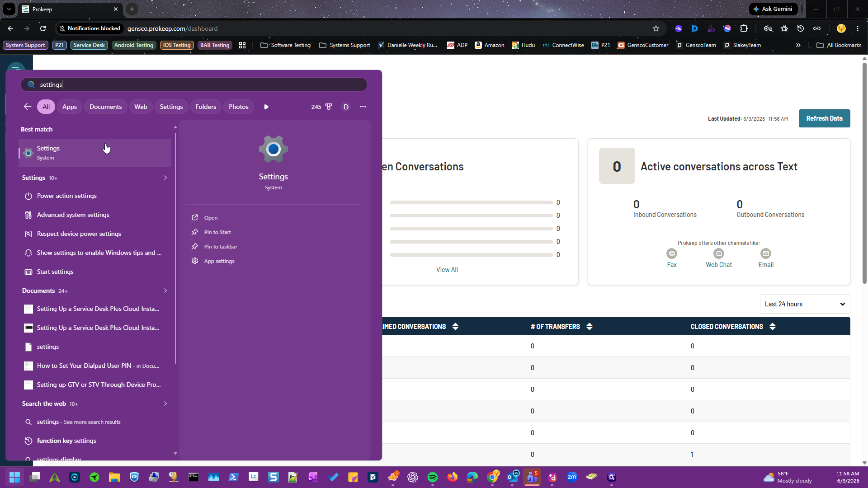Open Power action settings result
868x488 pixels.
(x=95, y=196)
